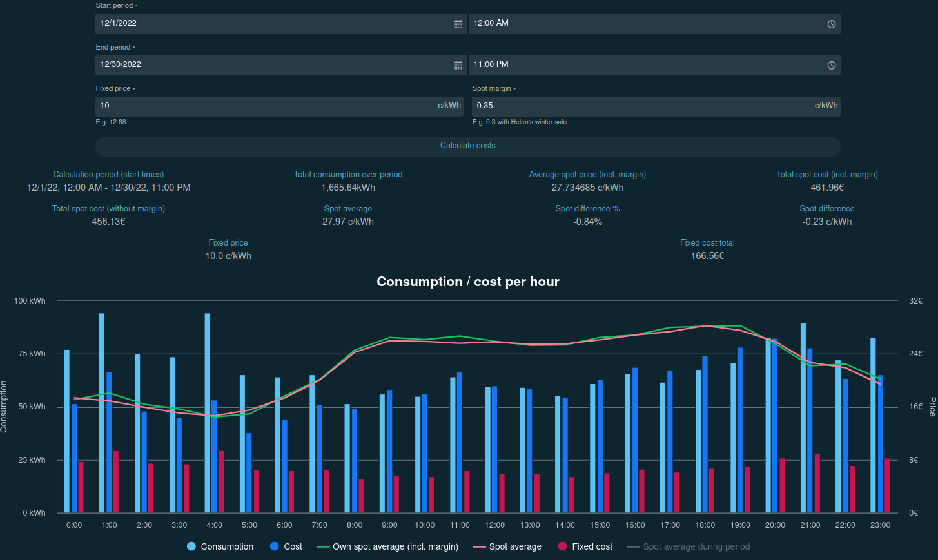This screenshot has width=938, height=560.
Task: Click the 11:00 PM end time field
Action: [x=645, y=65]
